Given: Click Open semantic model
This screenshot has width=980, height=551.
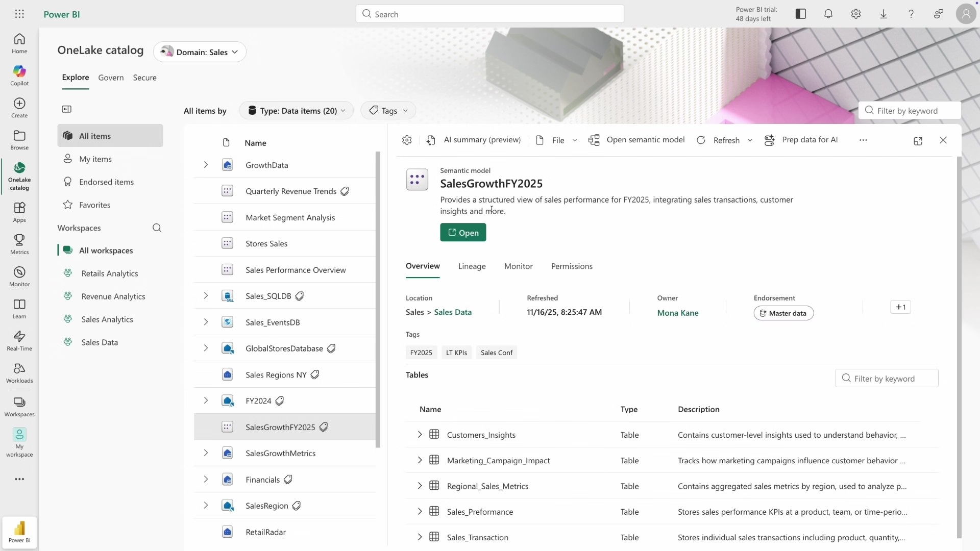Looking at the screenshot, I should pyautogui.click(x=636, y=140).
